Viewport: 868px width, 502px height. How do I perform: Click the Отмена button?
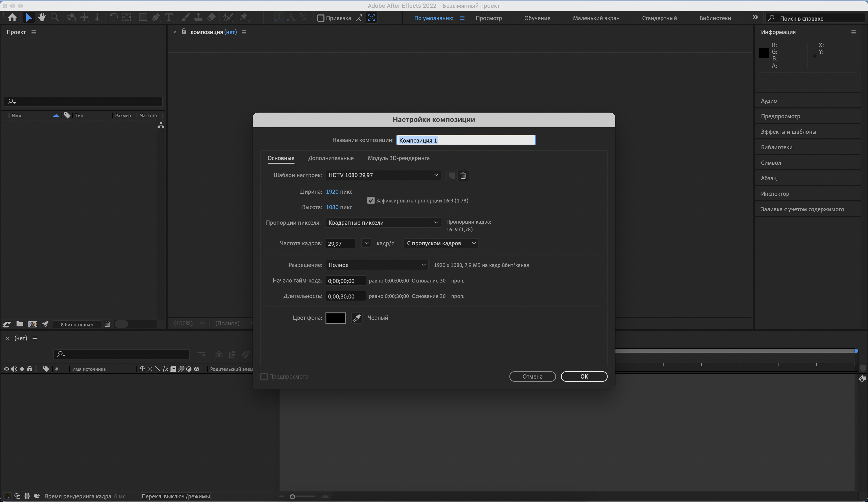(x=532, y=376)
